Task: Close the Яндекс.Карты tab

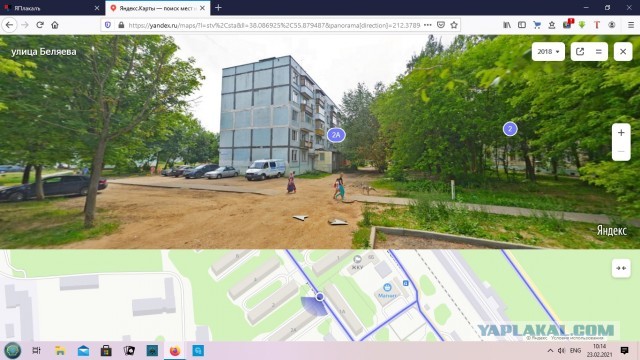Action: tap(202, 8)
